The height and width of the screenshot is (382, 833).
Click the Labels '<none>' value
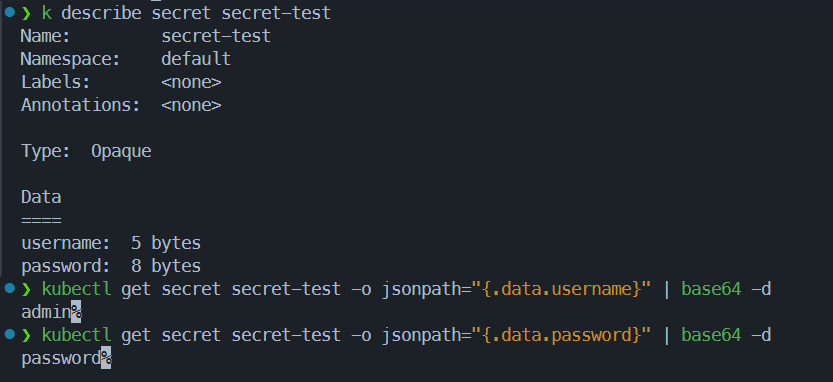point(191,82)
